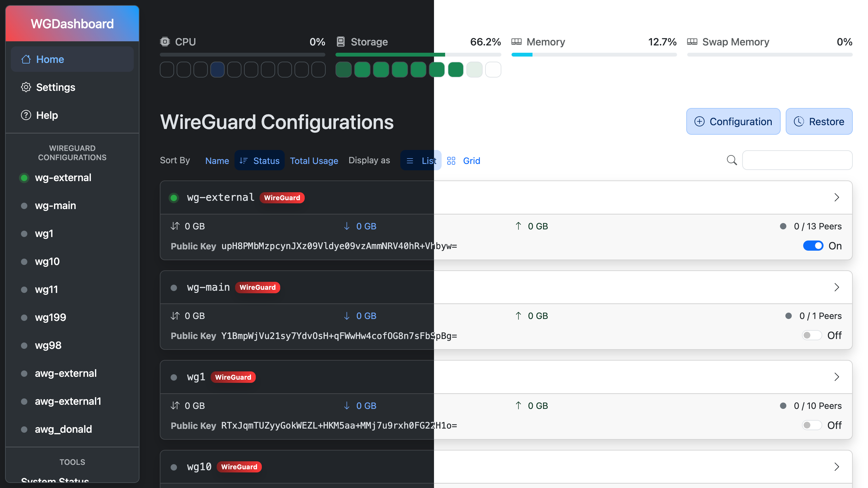Click the Swap Memory icon
868x488 pixels.
click(x=692, y=42)
